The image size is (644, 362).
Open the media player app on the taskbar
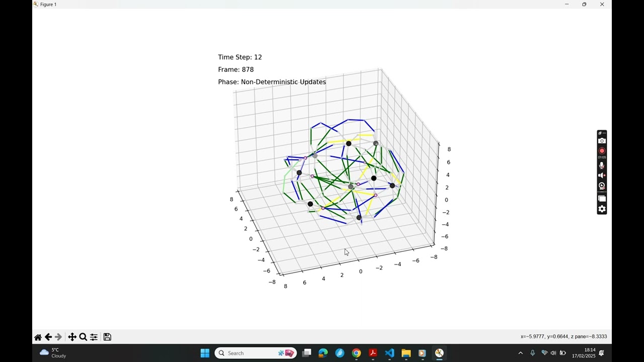click(422, 353)
